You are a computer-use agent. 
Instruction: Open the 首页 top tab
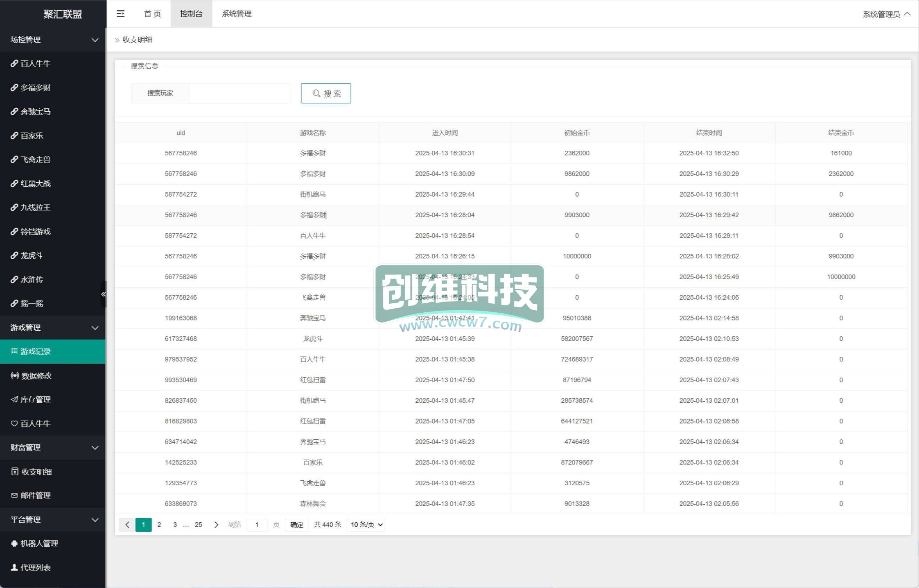(152, 14)
